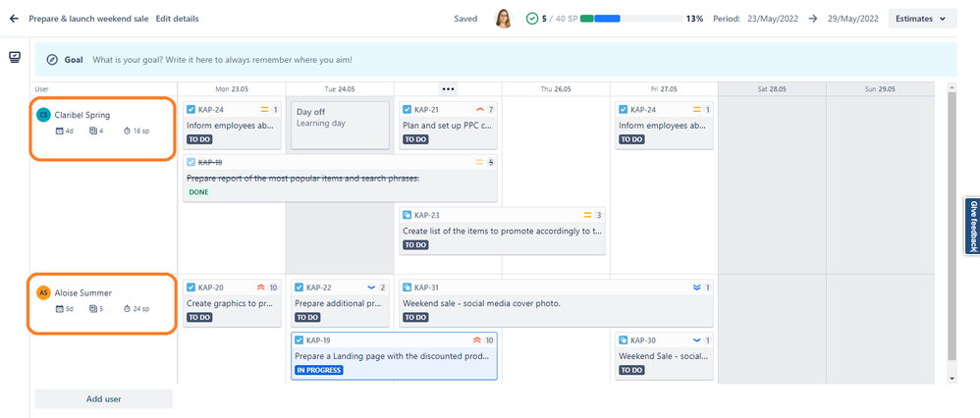Click the arrow between period dates
The height and width of the screenshot is (418, 980).
812,19
